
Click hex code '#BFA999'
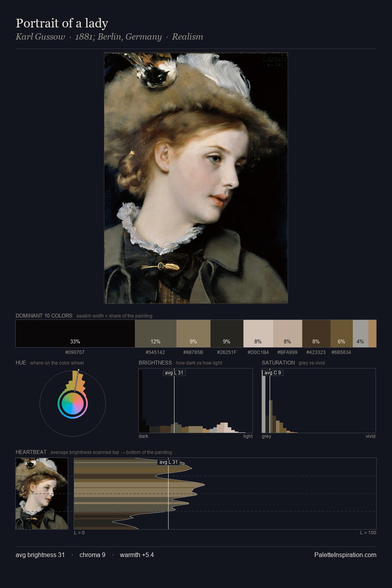(288, 352)
